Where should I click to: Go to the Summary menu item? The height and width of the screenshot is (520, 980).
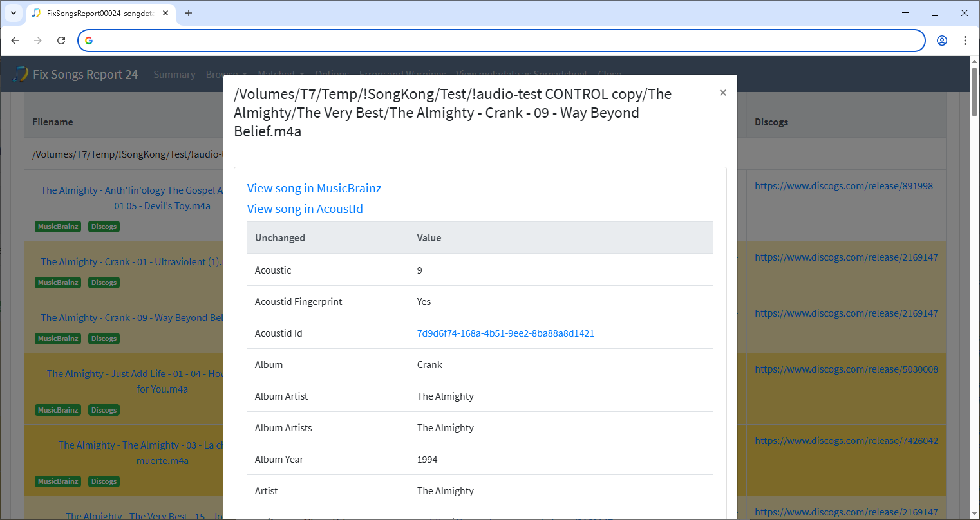click(174, 75)
